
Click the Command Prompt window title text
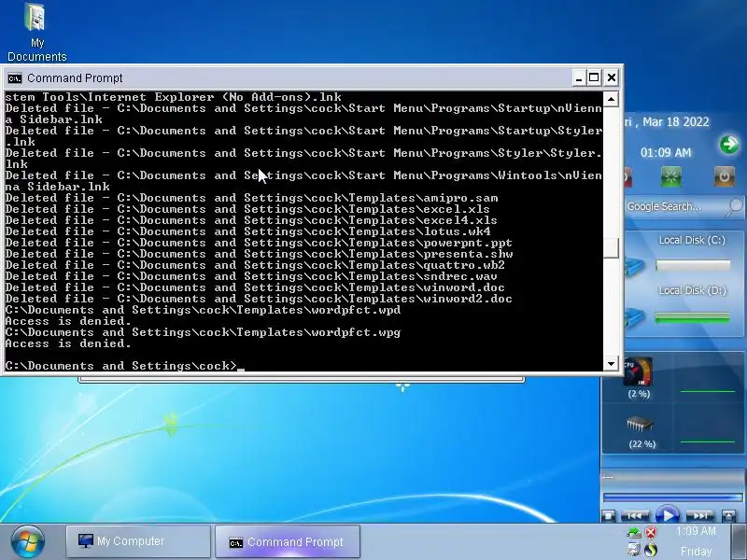75,78
